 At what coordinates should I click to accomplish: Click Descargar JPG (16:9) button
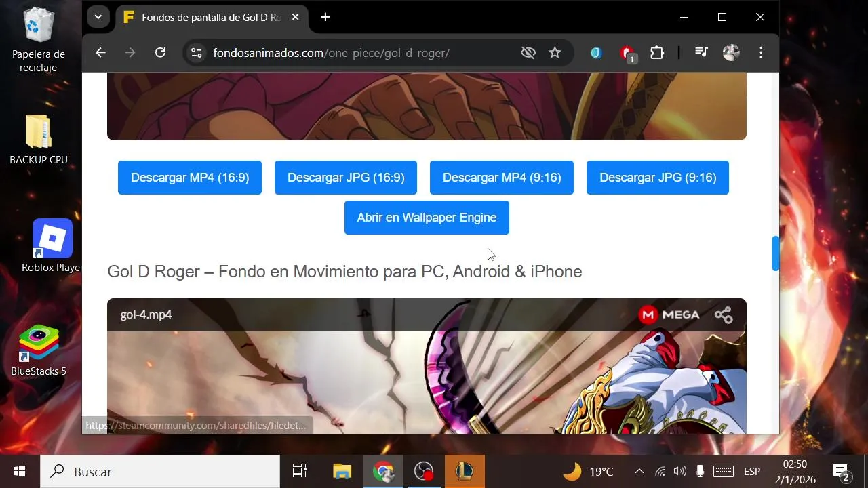tap(346, 178)
